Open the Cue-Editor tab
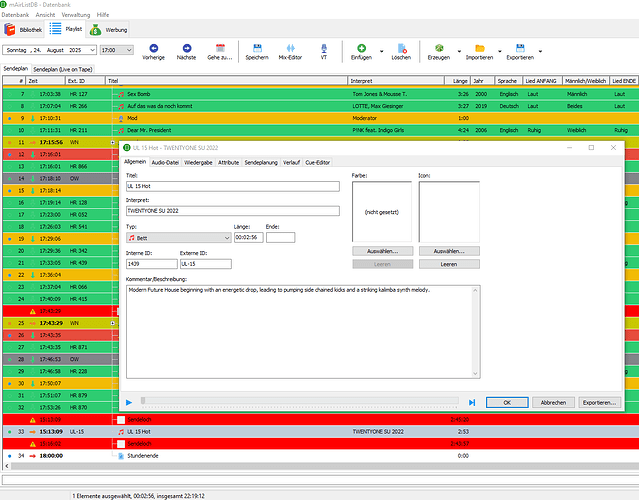639x500 pixels. (317, 162)
